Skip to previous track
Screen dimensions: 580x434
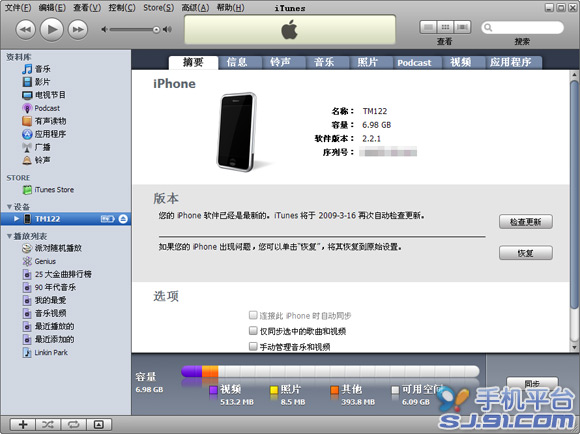pos(25,29)
